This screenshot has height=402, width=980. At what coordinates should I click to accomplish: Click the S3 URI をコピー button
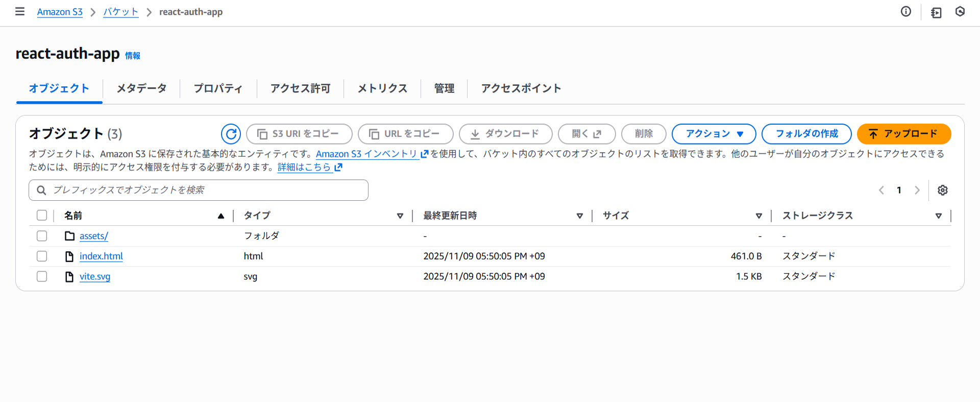click(299, 134)
